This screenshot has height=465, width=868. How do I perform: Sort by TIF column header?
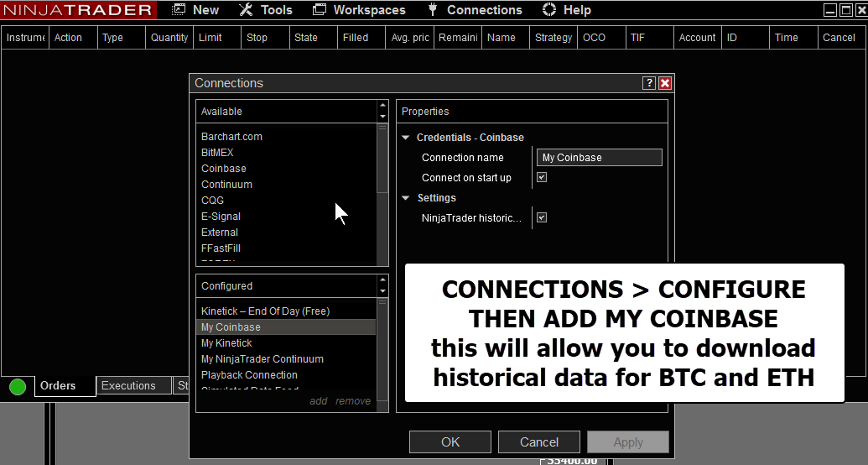point(649,37)
